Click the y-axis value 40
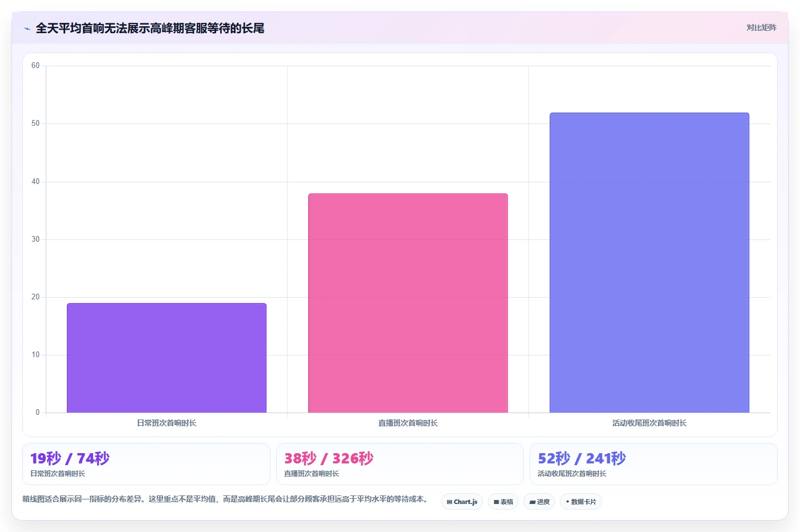 pos(35,182)
